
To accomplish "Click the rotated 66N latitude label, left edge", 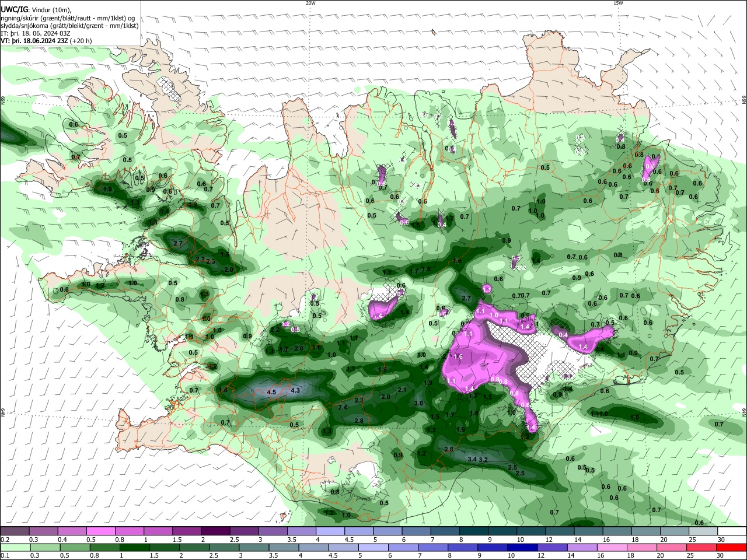I will tap(3, 100).
